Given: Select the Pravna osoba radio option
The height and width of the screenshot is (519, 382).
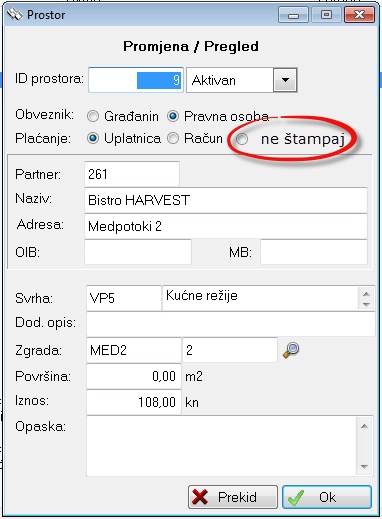Looking at the screenshot, I should pyautogui.click(x=173, y=116).
